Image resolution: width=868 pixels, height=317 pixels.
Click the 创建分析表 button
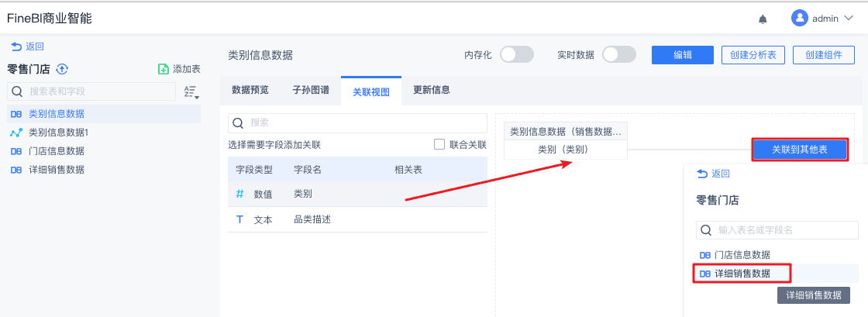[753, 54]
